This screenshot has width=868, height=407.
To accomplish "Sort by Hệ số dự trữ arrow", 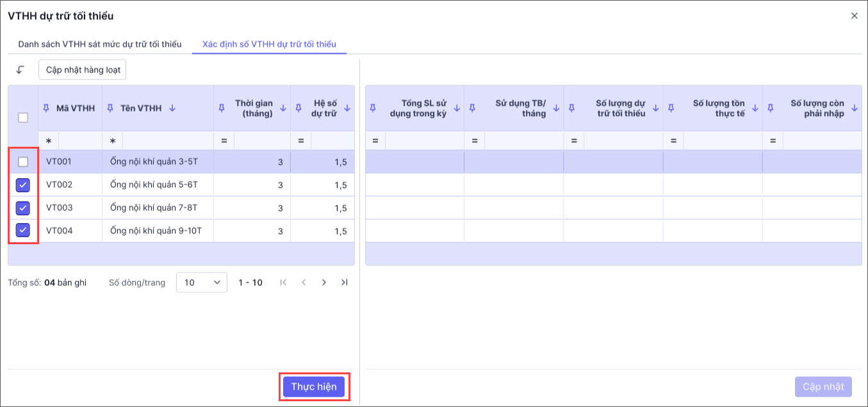I will tap(347, 108).
